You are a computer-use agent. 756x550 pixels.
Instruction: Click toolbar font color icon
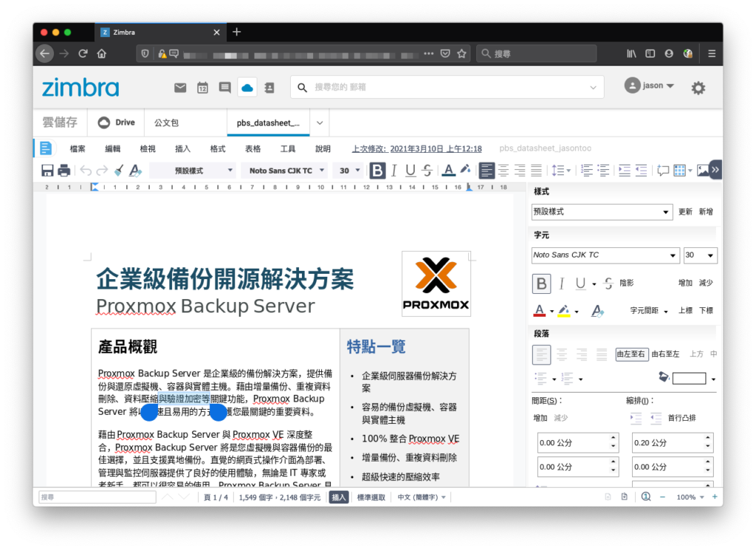(448, 170)
